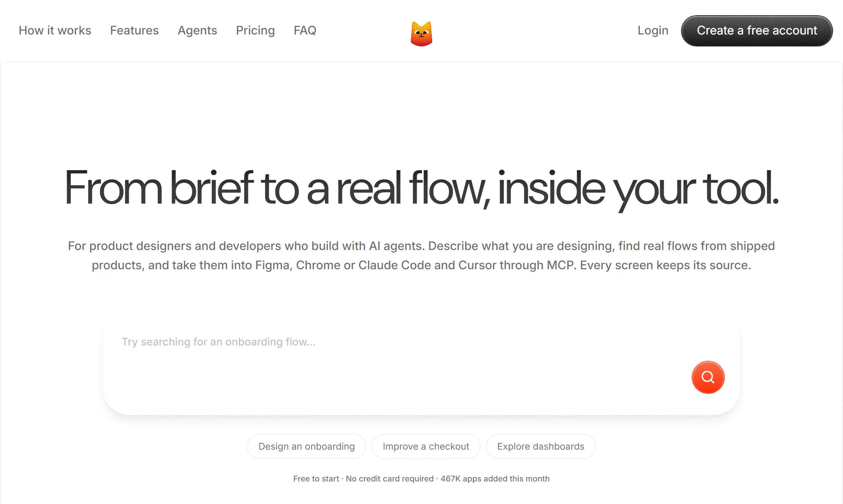Go to the Features nav link
Viewport: 843px width, 504px height.
134,30
